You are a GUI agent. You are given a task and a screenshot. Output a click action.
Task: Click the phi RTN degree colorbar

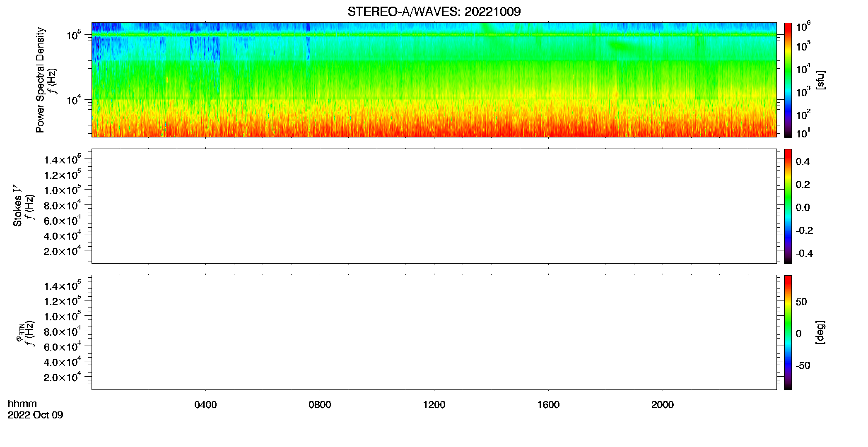pyautogui.click(x=788, y=332)
